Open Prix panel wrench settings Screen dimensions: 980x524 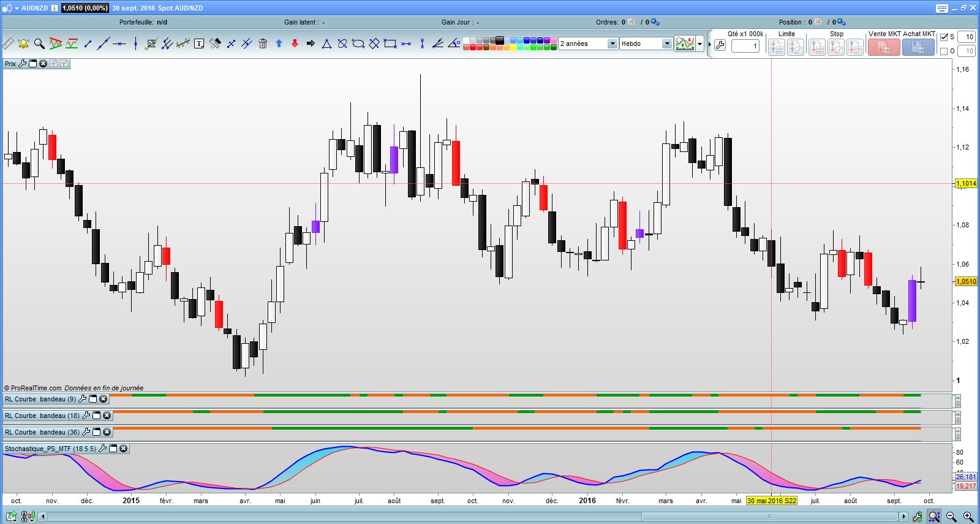click(x=23, y=64)
